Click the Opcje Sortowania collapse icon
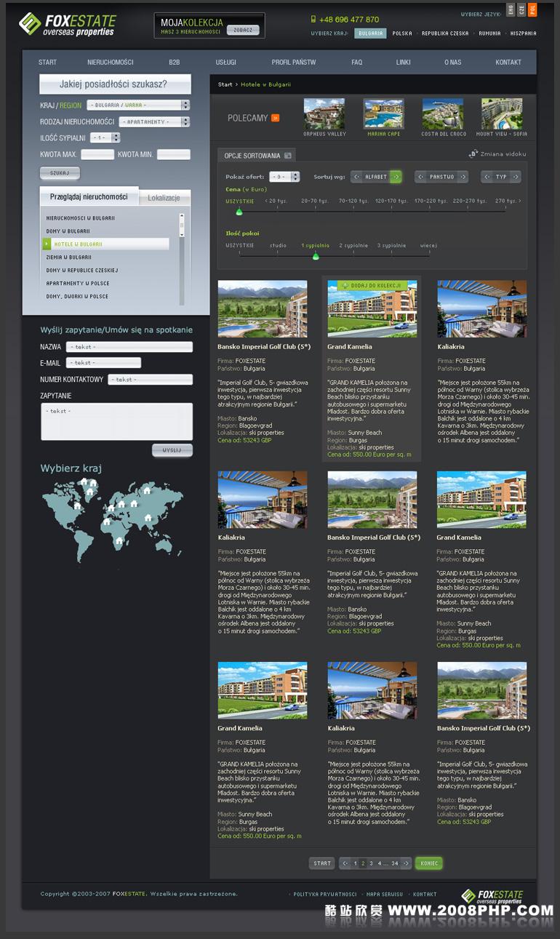The height and width of the screenshot is (939, 560). [288, 156]
